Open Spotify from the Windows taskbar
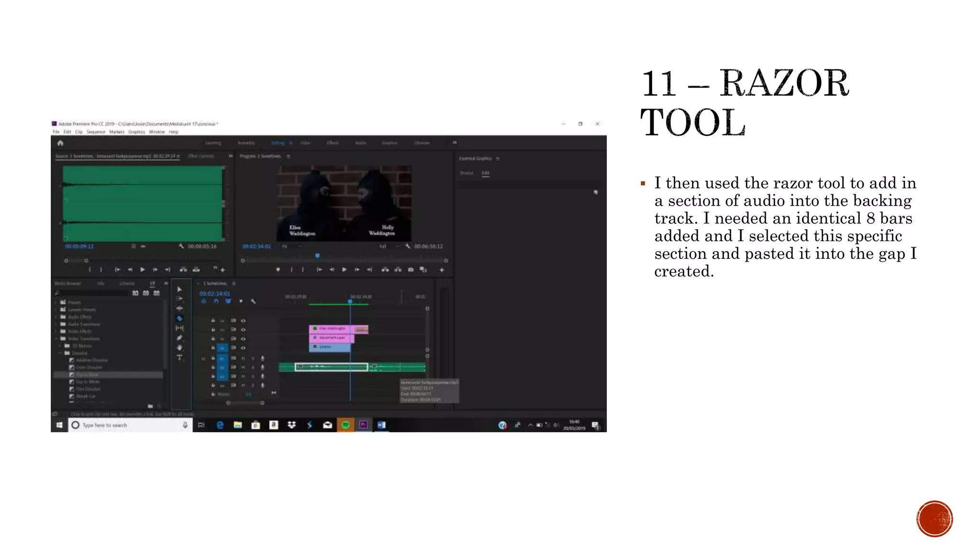The width and height of the screenshot is (980, 551). click(345, 425)
